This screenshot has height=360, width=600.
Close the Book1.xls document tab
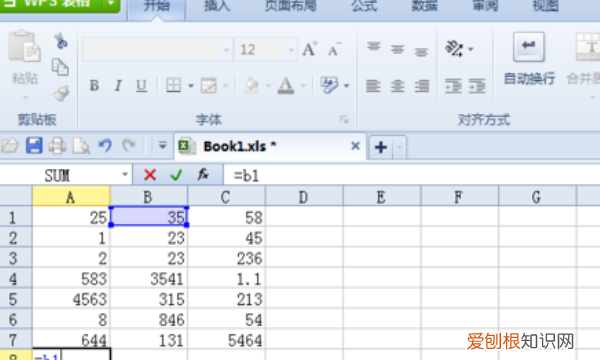355,146
